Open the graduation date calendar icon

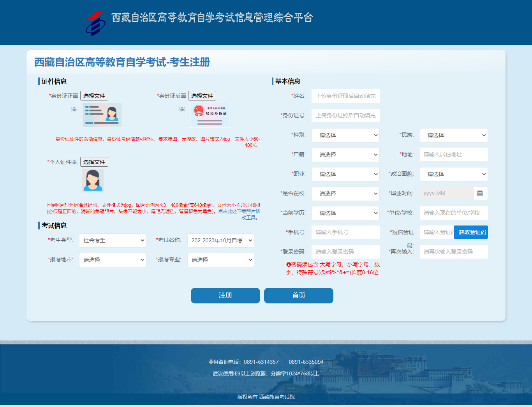point(480,194)
